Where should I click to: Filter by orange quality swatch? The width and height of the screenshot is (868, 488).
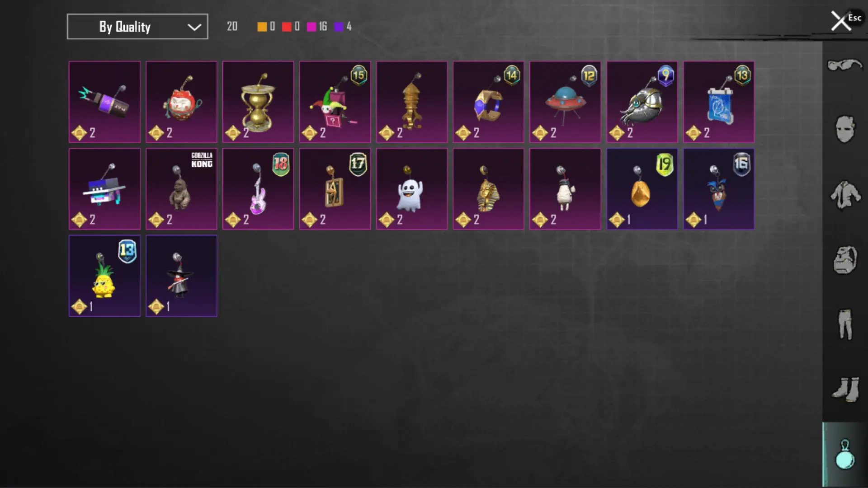(x=262, y=27)
